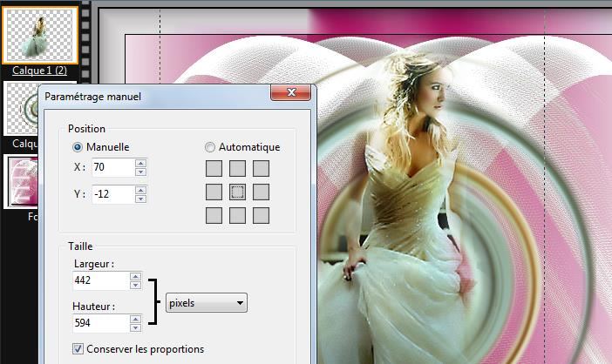Select the bottom-left alignment grid square
612x364 pixels.
pos(214,215)
